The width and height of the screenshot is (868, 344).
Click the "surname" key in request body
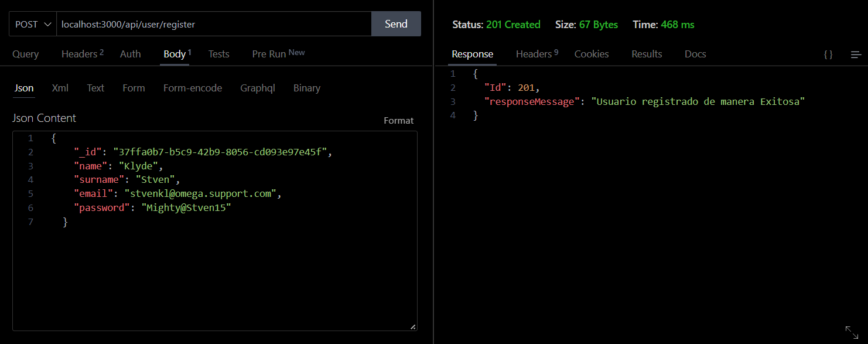click(x=100, y=180)
